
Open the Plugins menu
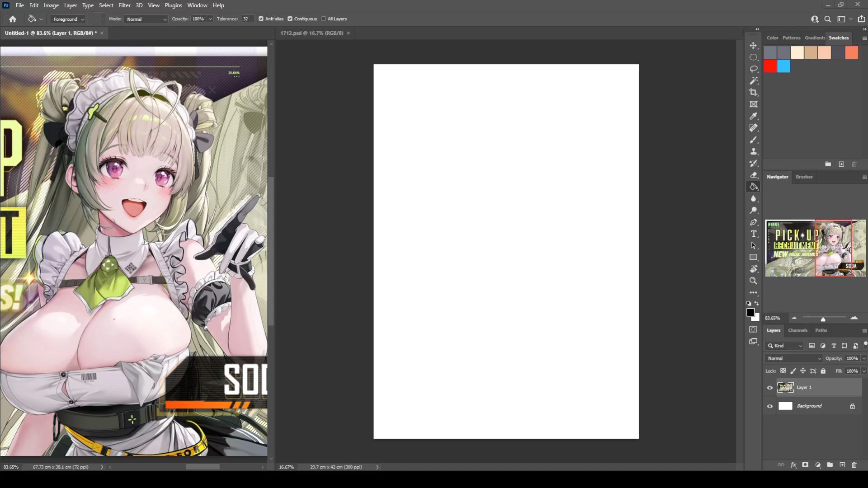point(173,5)
